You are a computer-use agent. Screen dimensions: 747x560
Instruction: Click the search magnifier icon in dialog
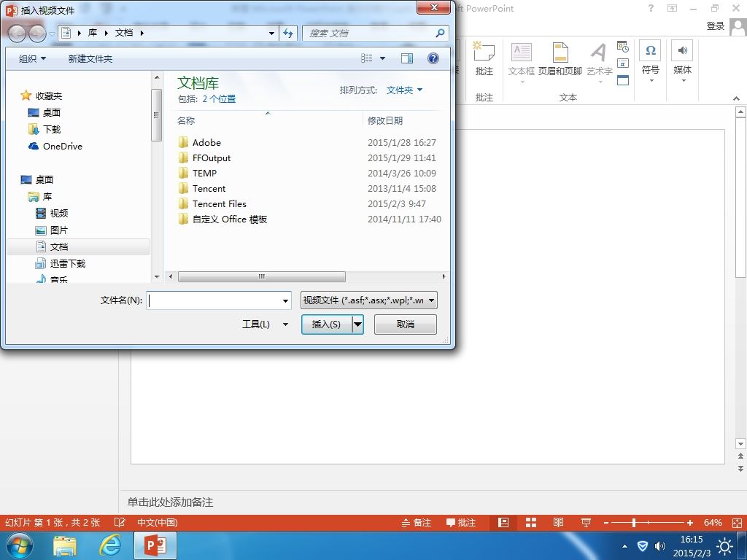click(440, 33)
